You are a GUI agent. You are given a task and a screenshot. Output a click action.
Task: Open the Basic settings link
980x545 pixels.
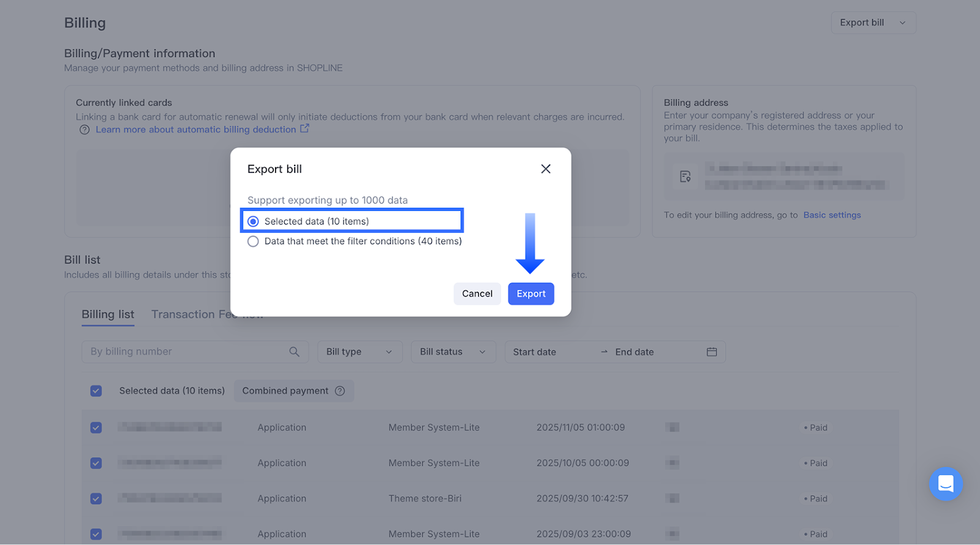pyautogui.click(x=832, y=215)
